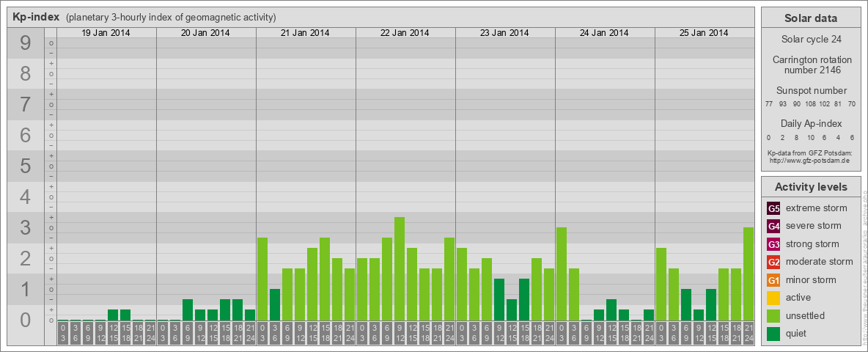
Task: Open the gfz-potsdam.de link
Action: (809, 160)
